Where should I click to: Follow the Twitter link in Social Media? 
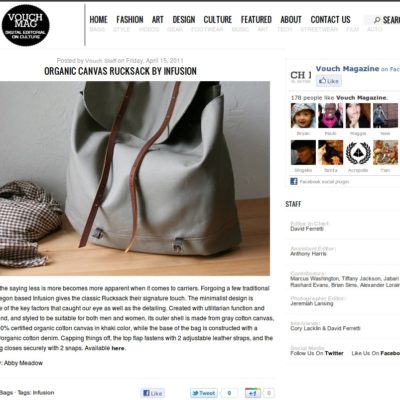click(334, 353)
